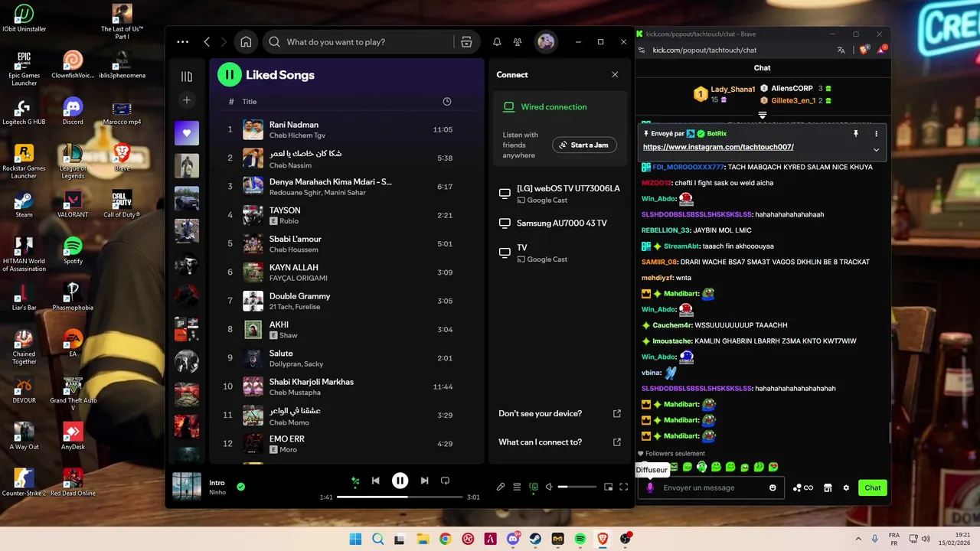Play the song Rani Nadman
The height and width of the screenshot is (551, 980).
(x=347, y=129)
